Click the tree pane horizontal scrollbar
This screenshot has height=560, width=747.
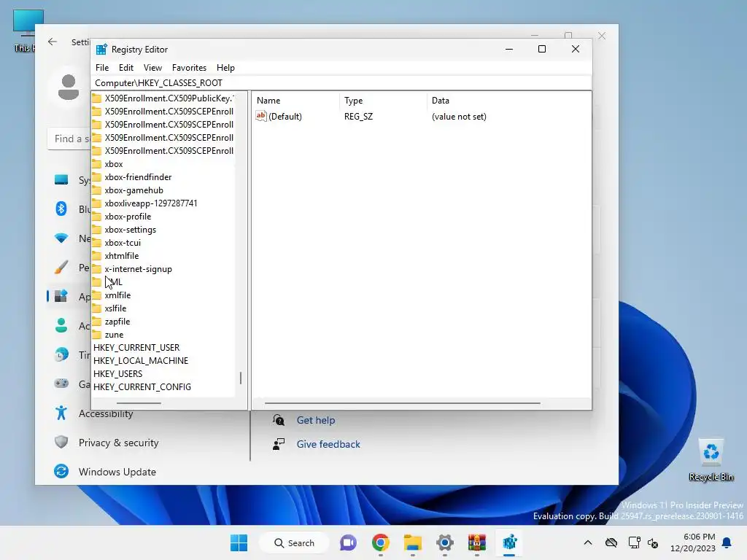139,403
